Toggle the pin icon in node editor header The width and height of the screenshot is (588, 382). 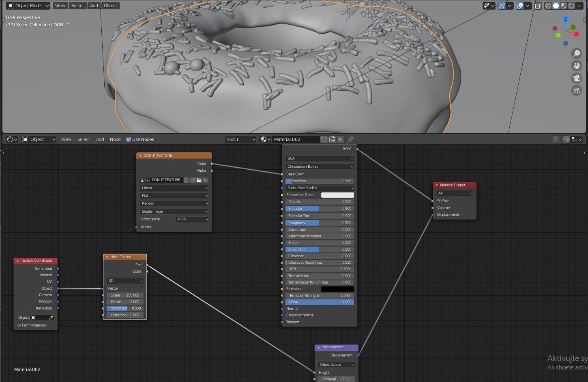[351, 139]
